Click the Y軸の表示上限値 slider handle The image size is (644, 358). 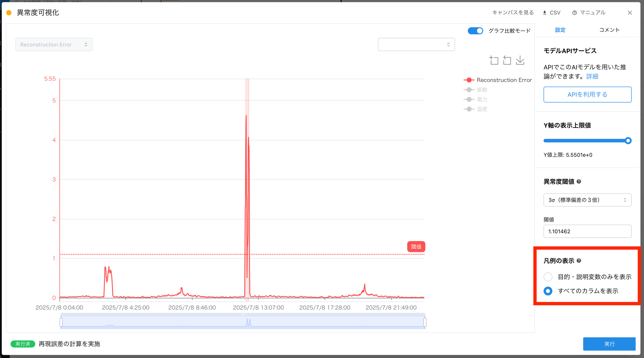[x=628, y=141]
